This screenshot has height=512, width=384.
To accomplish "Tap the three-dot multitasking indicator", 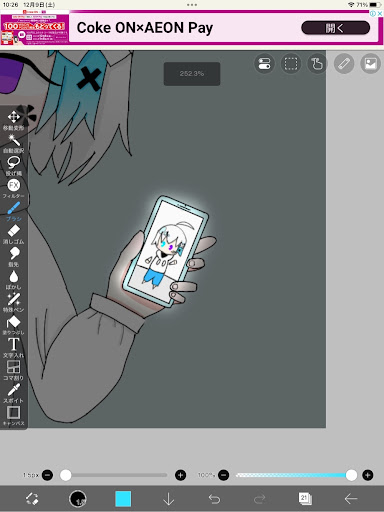I will 192,5.
